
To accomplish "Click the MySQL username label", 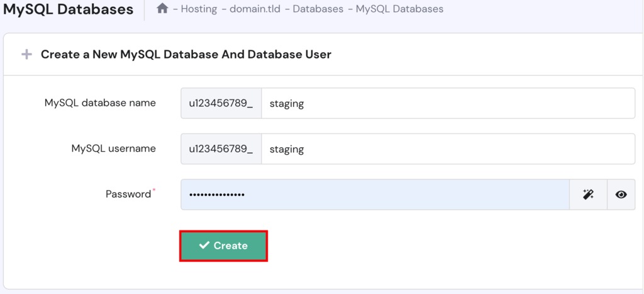I will [x=114, y=149].
